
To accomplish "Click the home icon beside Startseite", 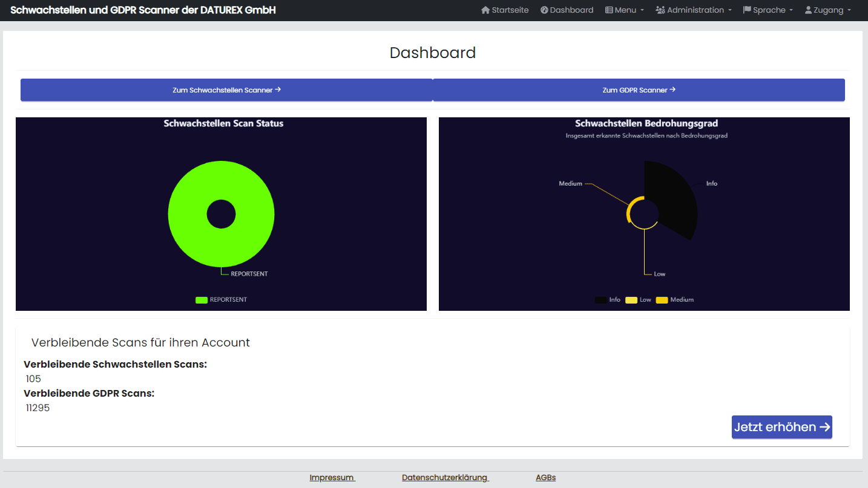I will pos(485,10).
